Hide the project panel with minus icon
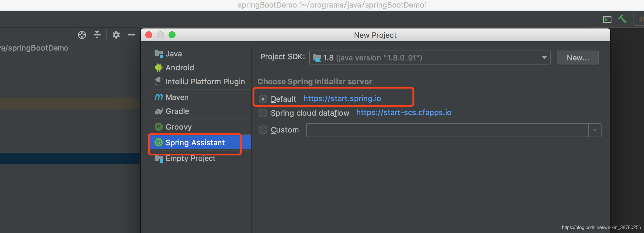This screenshot has height=233, width=644. point(131,35)
